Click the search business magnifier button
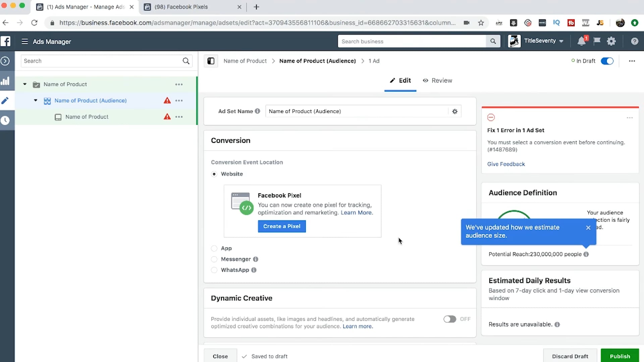 [493, 41]
